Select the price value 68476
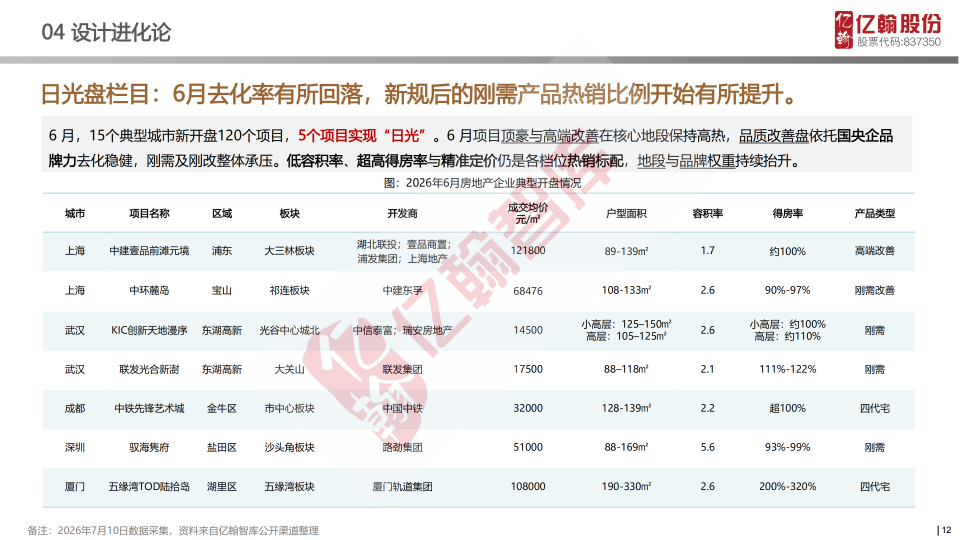 click(528, 291)
